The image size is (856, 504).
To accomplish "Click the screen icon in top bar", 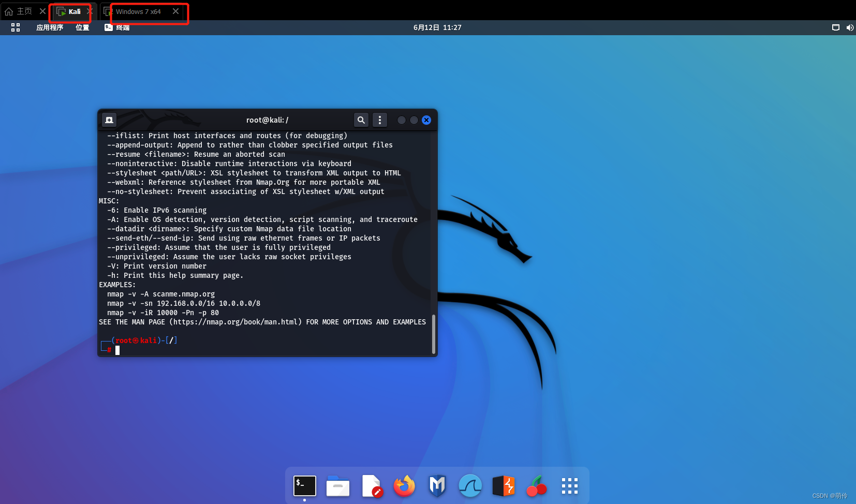I will coord(836,27).
